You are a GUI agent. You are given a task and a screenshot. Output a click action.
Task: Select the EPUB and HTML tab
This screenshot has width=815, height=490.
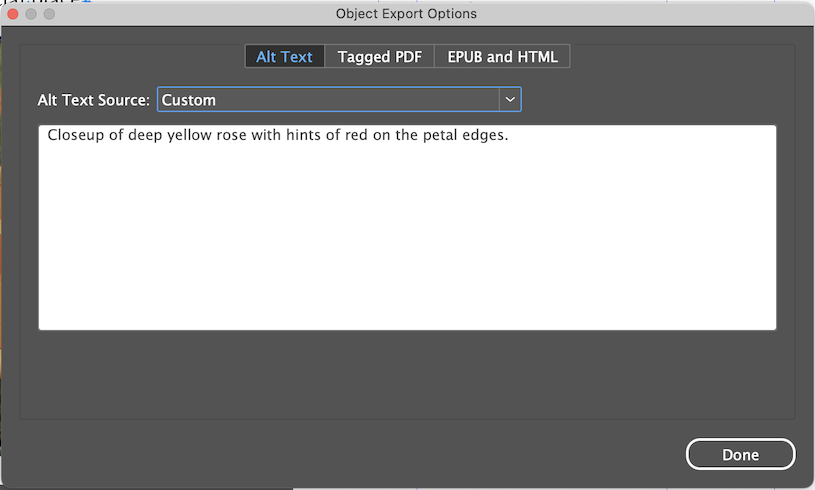coord(502,56)
